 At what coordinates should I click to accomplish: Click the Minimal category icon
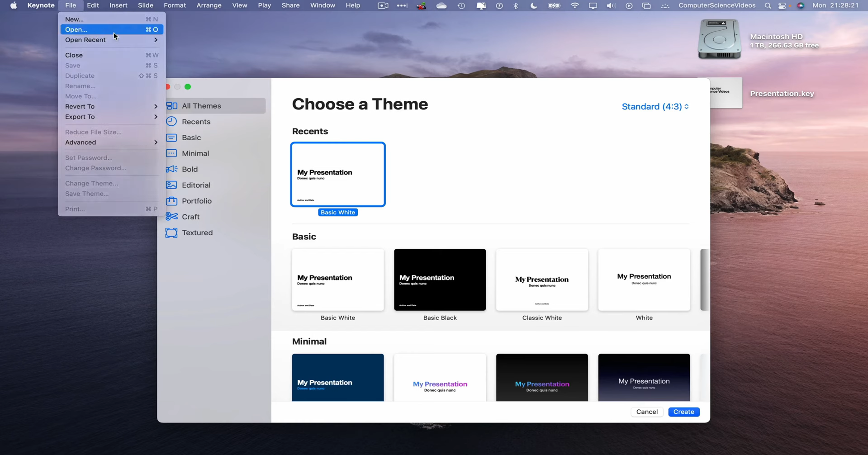click(171, 153)
